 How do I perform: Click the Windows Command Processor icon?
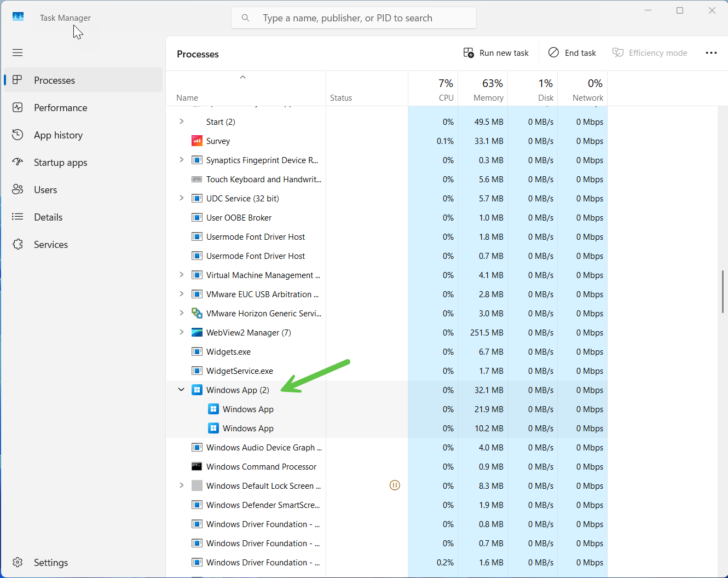coord(197,466)
